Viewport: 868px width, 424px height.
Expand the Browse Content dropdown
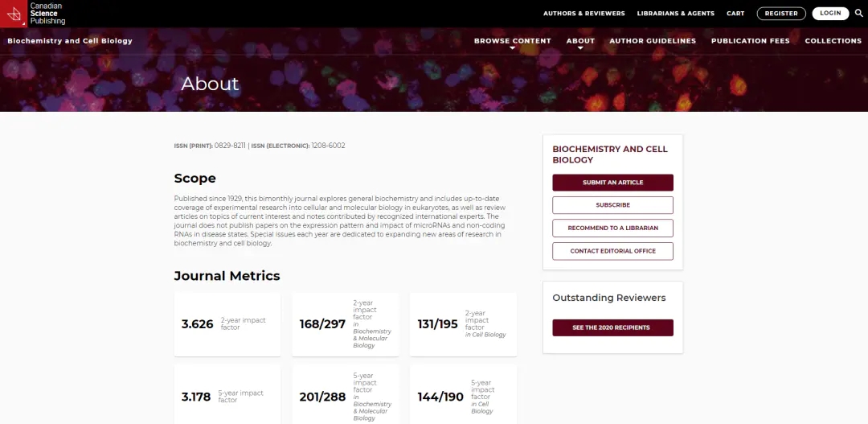point(512,41)
